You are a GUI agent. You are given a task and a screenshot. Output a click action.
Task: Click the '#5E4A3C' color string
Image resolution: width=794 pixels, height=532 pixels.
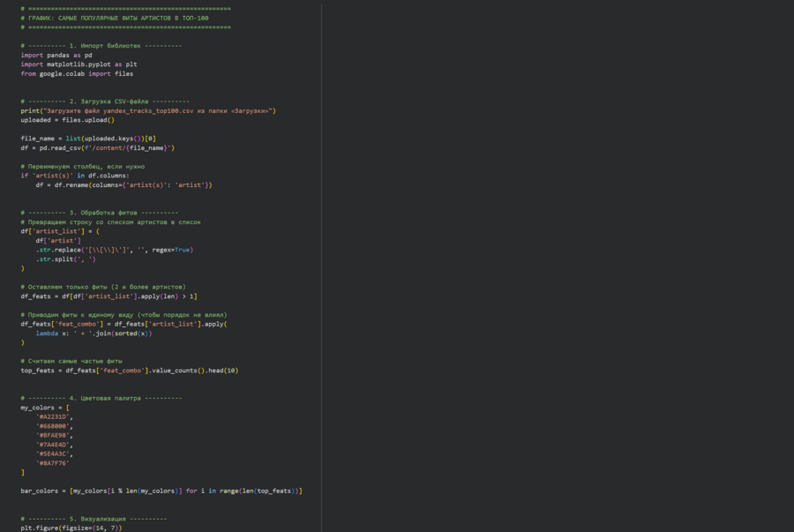coord(53,453)
